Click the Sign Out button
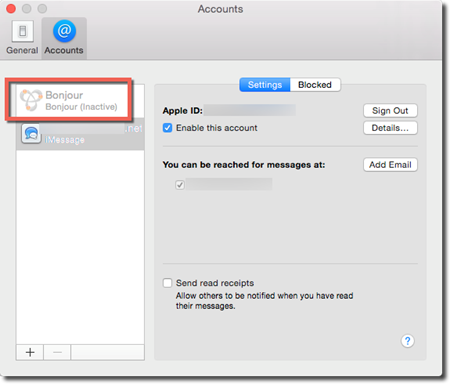Screen dimensions: 450x384 (390, 111)
